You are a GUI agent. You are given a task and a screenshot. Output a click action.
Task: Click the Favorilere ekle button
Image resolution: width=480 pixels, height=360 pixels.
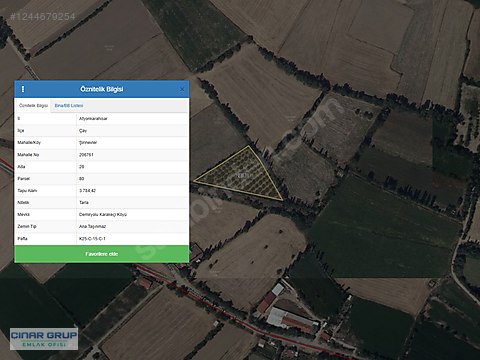pos(102,254)
